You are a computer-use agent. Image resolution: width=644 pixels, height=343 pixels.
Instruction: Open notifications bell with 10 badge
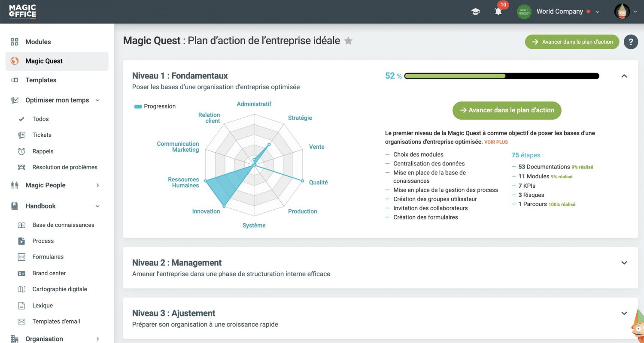point(498,12)
